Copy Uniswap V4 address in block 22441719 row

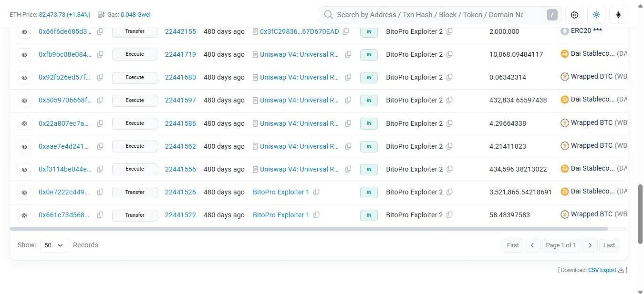pyautogui.click(x=348, y=54)
